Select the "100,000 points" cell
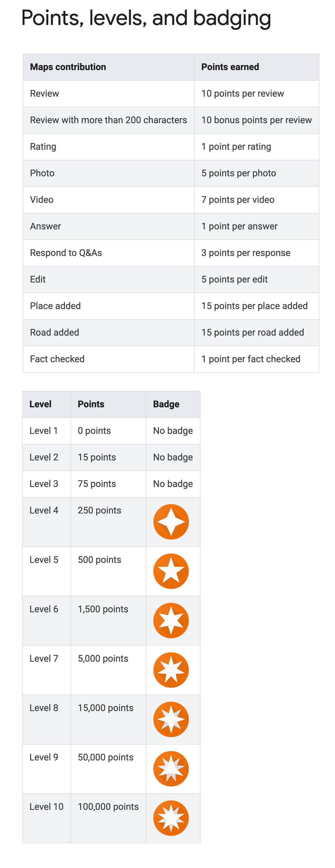Screen dimensions: 335x868 (108, 818)
